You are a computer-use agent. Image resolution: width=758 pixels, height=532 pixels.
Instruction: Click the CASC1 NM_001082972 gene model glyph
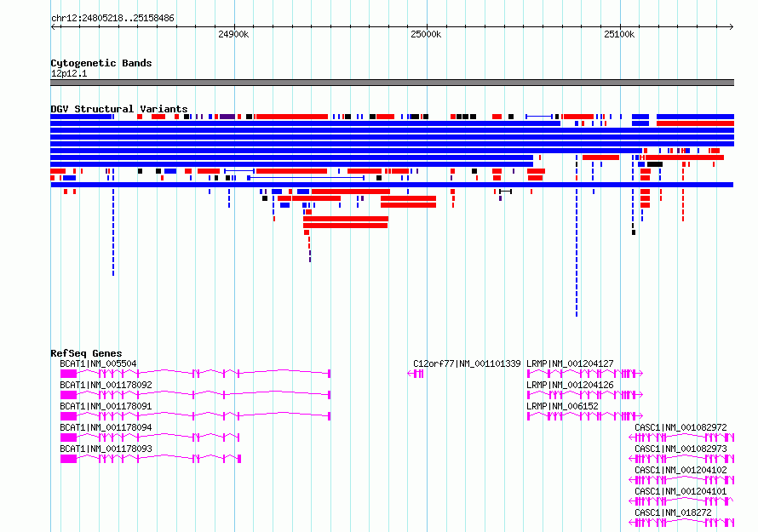coord(681,438)
